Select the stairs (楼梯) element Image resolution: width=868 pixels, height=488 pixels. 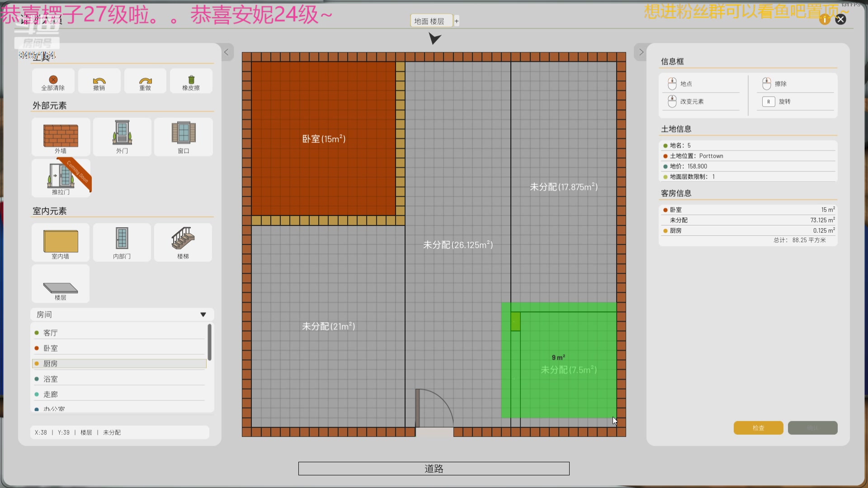(183, 238)
